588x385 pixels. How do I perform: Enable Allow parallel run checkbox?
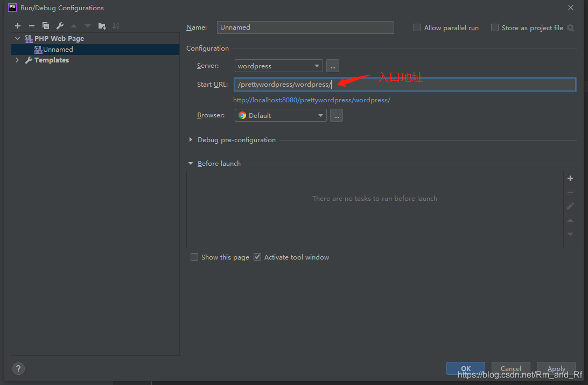pyautogui.click(x=417, y=28)
